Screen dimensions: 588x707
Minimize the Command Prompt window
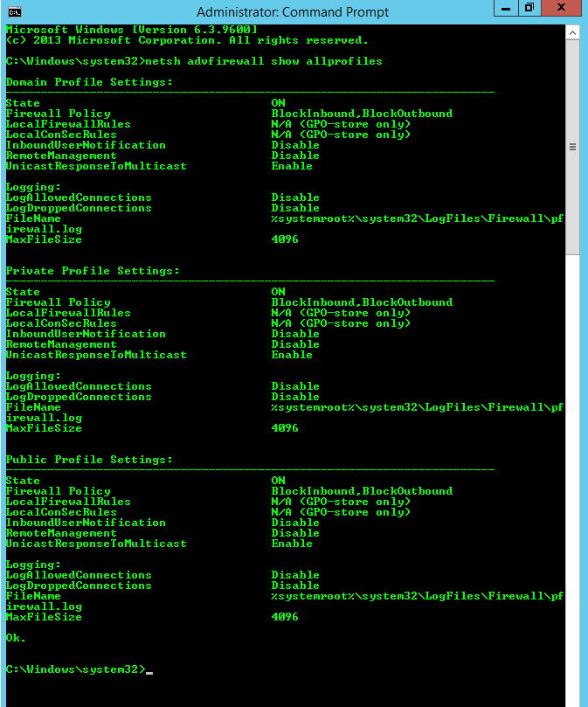(506, 8)
